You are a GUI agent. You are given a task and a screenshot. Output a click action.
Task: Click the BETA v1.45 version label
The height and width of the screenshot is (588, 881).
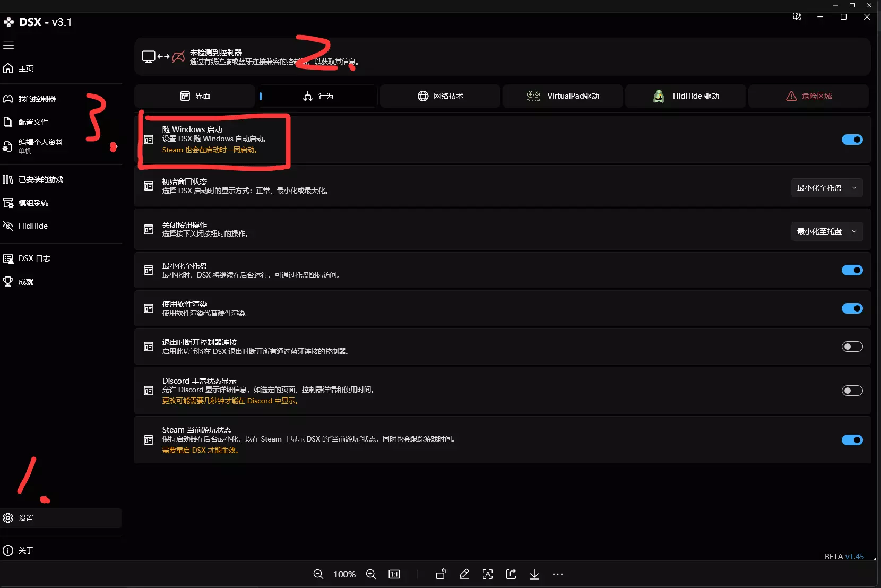pos(844,557)
